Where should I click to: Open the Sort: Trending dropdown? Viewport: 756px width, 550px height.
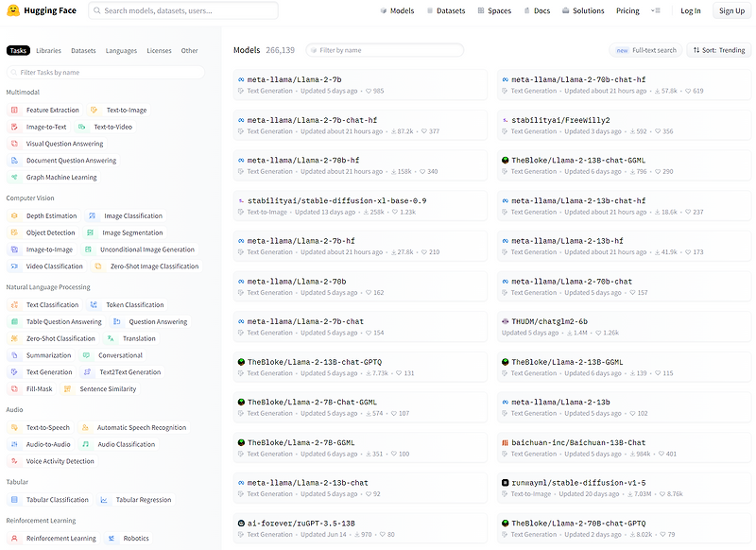719,50
